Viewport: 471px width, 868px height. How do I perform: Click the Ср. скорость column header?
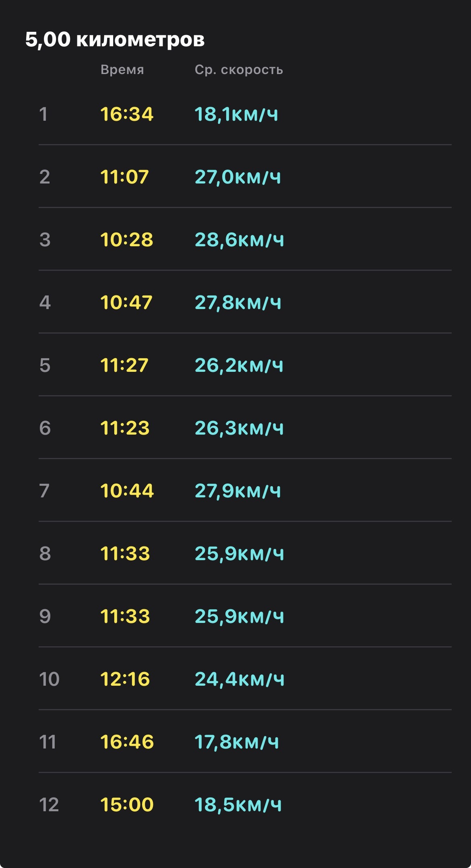coord(239,70)
